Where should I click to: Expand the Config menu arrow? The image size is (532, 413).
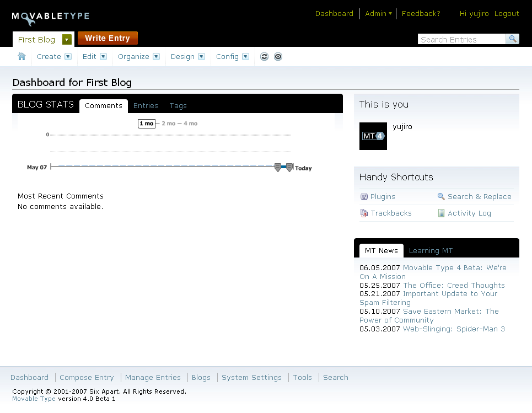point(246,57)
